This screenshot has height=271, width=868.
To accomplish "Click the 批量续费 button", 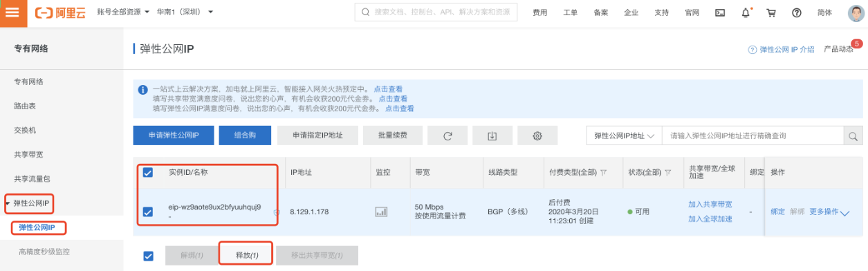I will point(392,136).
